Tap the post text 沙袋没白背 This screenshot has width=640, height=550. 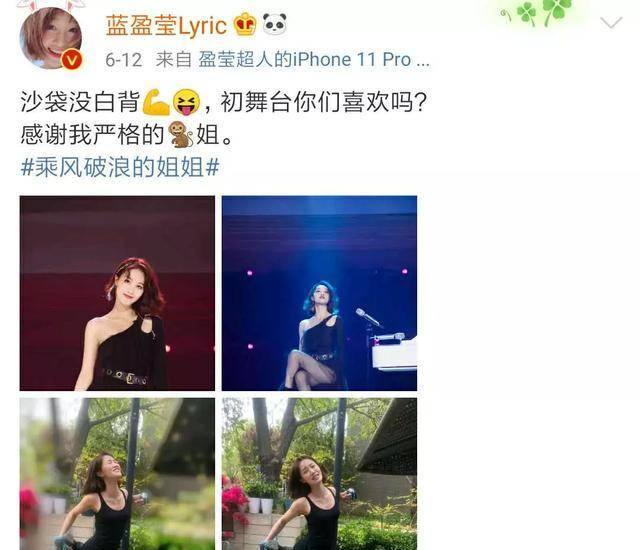pos(80,102)
